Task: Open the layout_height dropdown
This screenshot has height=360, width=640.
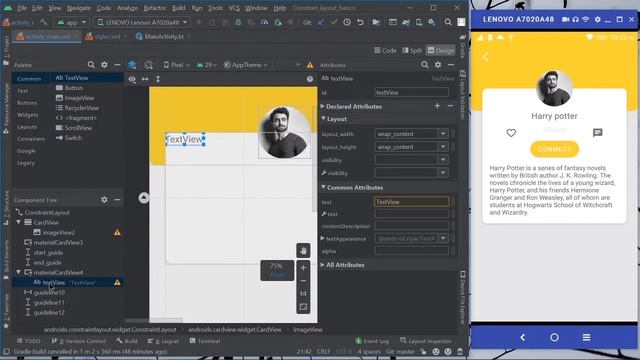Action: click(442, 147)
